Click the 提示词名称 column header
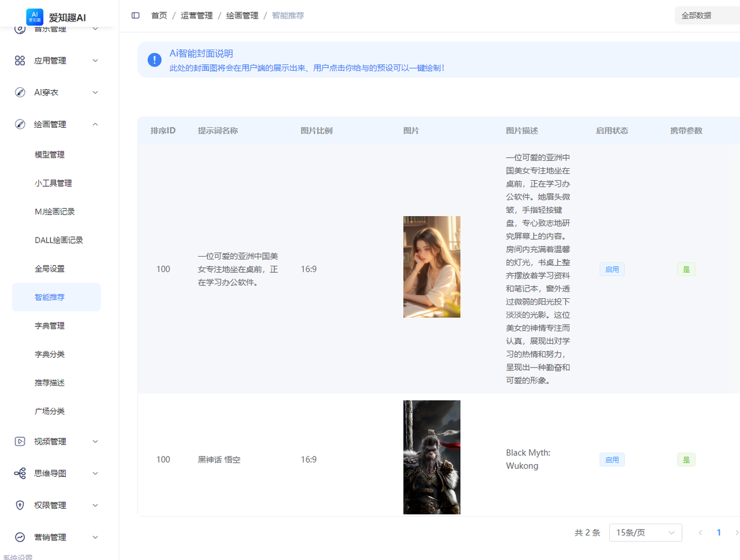This screenshot has height=560, width=740. [x=218, y=131]
